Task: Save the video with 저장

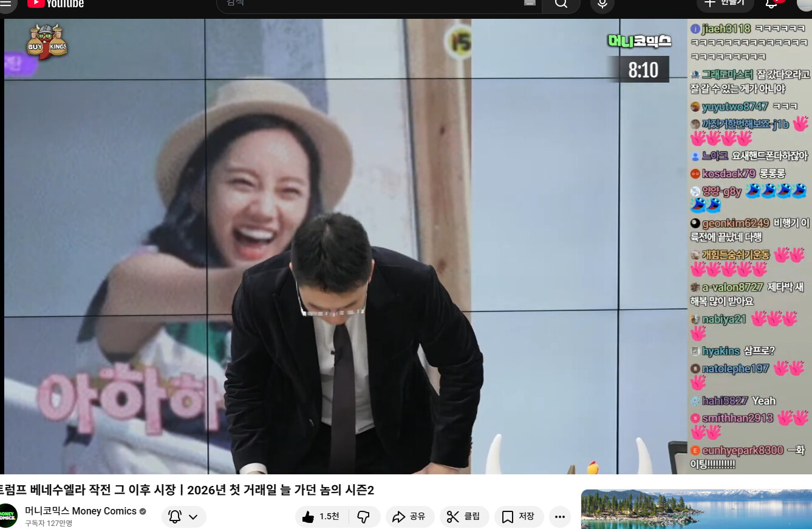Action: click(x=519, y=517)
